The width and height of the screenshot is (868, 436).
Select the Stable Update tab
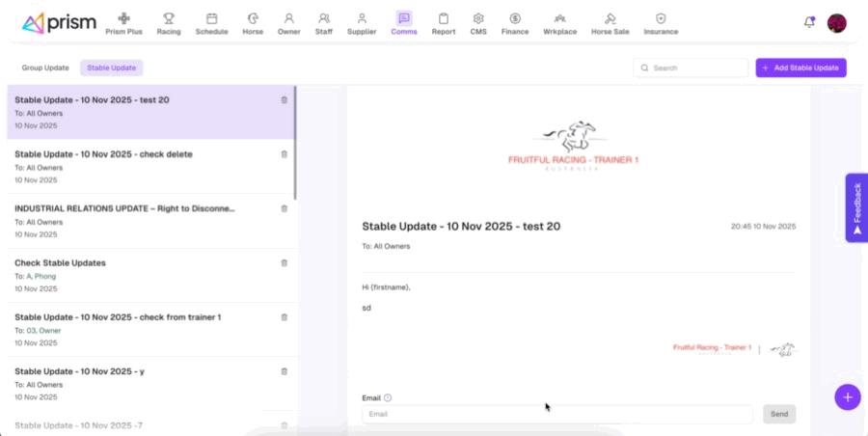click(111, 68)
